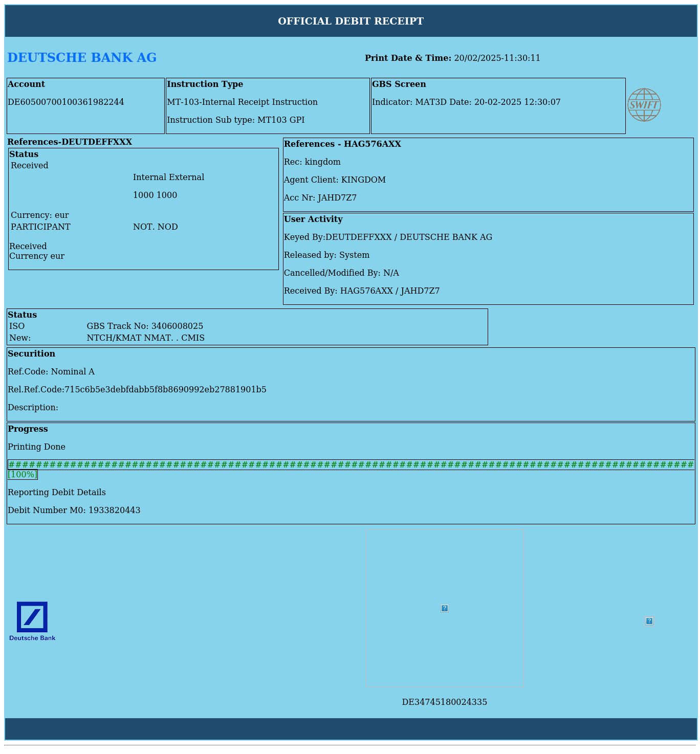Click broken image icon above DE34745180024335
The width and height of the screenshot is (700, 754).
click(x=444, y=608)
